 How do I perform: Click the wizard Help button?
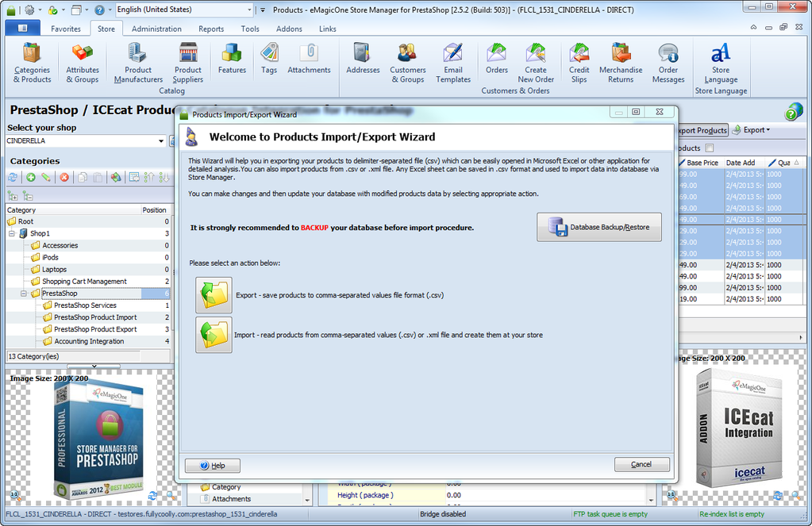pos(212,466)
